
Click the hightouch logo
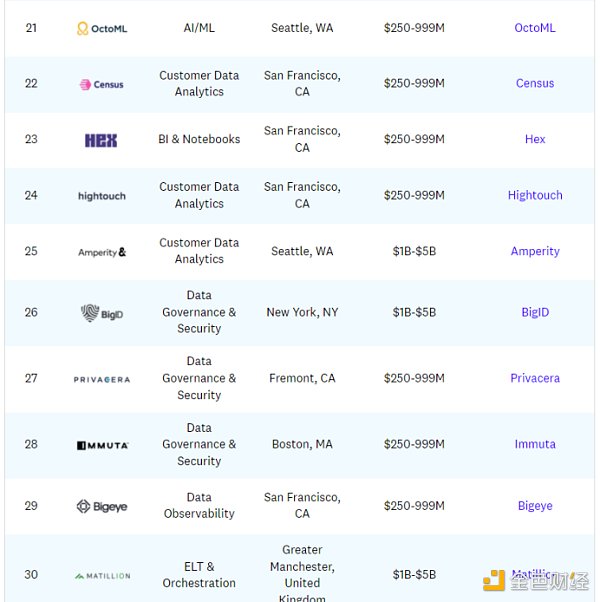102,196
